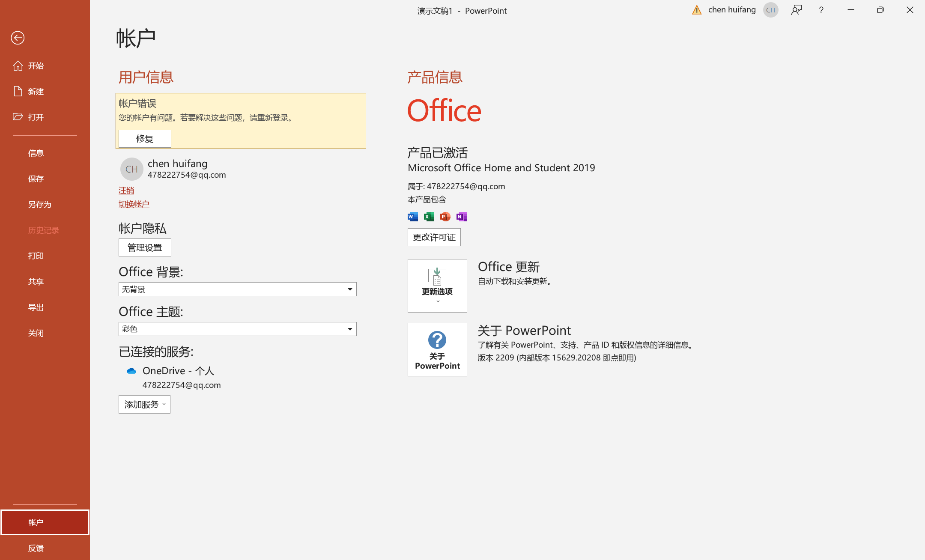Open the 添加服务 dropdown
925x560 pixels.
(x=144, y=404)
